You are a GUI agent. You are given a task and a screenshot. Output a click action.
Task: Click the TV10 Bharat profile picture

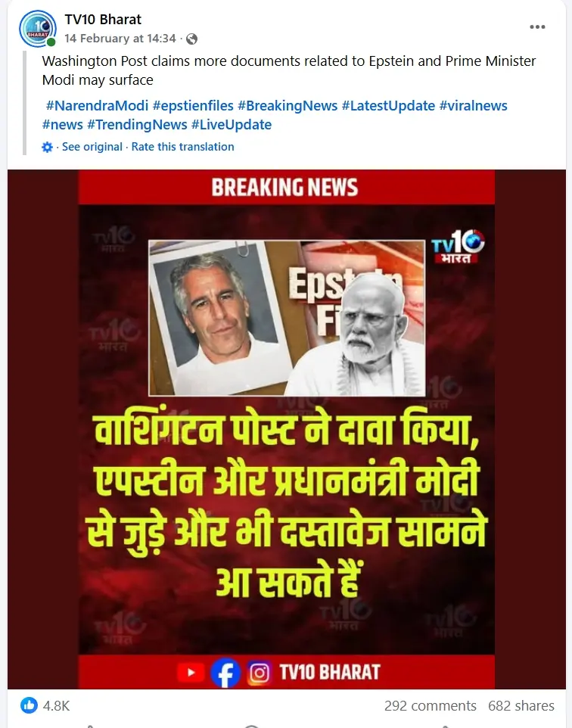tap(37, 29)
